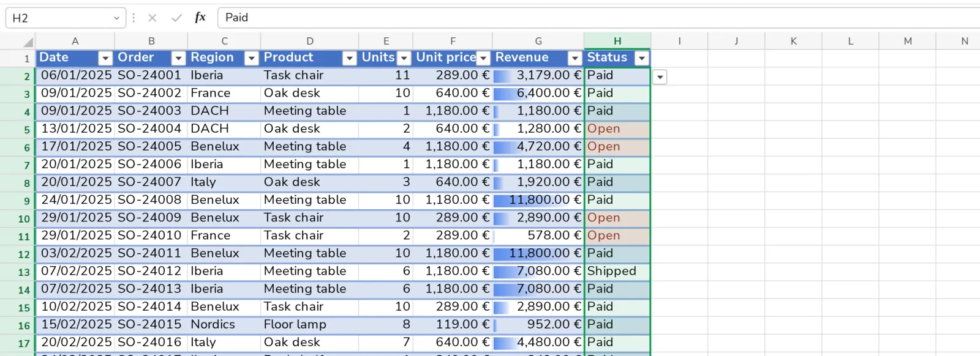
Task: Click the Enter checkmark formula bar icon
Action: point(176,18)
